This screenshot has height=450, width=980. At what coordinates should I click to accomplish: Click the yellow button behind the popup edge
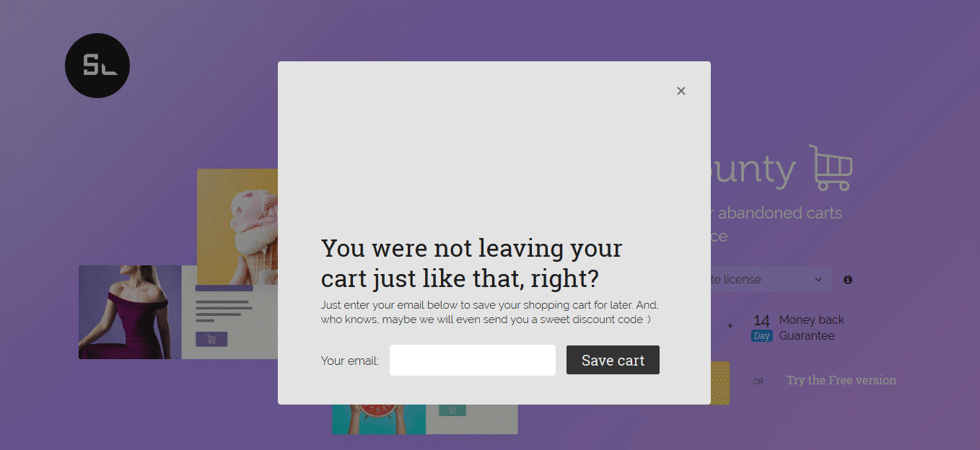click(720, 382)
